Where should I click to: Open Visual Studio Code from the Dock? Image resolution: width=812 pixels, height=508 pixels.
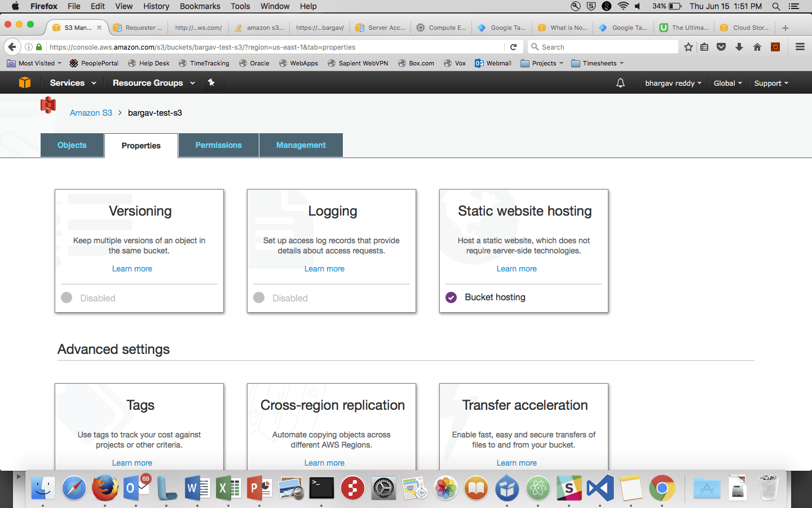coord(600,488)
